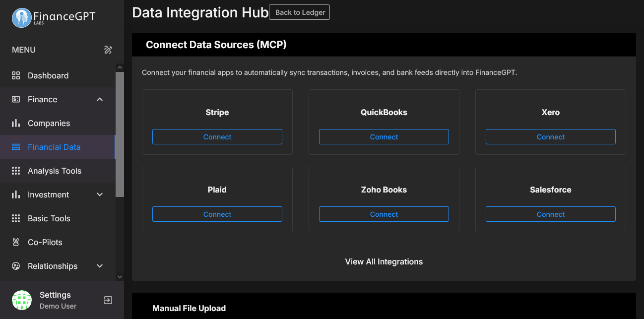Click Back to Ledger
644x319 pixels.
pos(299,12)
